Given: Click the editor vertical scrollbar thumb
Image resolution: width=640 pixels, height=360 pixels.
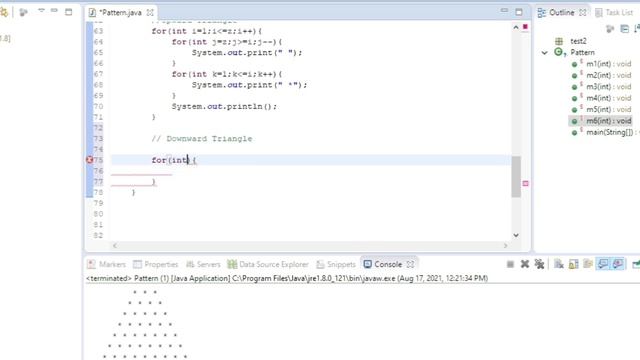Looking at the screenshot, I should 516,177.
